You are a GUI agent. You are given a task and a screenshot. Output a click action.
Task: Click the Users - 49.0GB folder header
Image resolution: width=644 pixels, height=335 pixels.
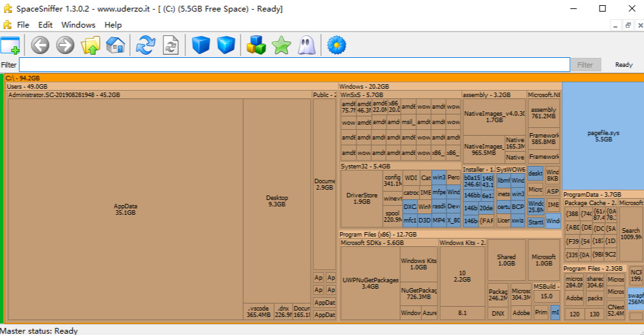172,87
